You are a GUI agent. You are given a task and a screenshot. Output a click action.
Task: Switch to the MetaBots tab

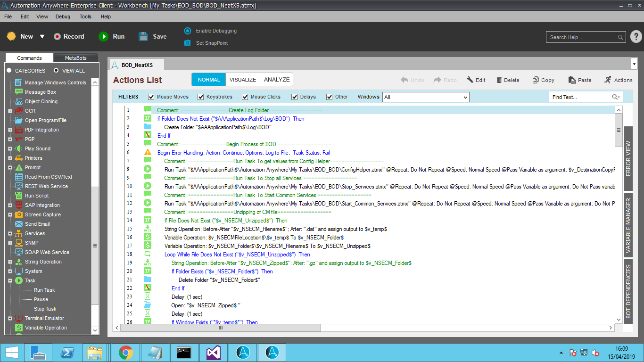click(76, 58)
